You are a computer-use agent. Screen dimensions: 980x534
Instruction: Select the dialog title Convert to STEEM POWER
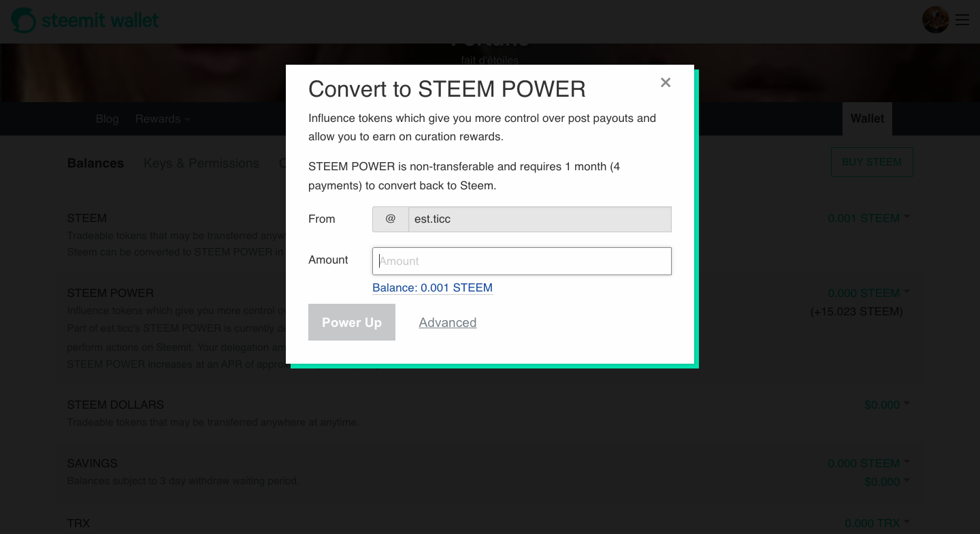point(447,89)
